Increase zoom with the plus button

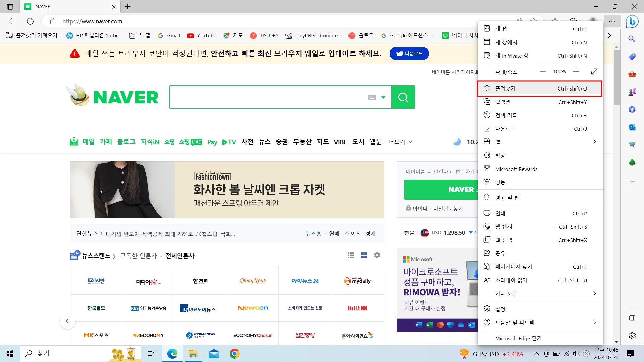(x=576, y=72)
